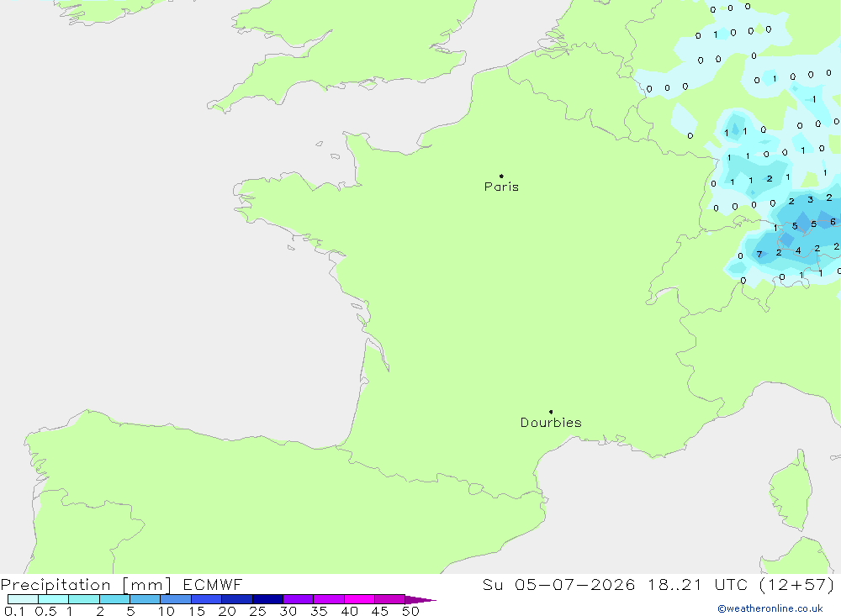Screen dimensions: 841x616
Task: Click the Dourbies location label
Action: tap(551, 423)
